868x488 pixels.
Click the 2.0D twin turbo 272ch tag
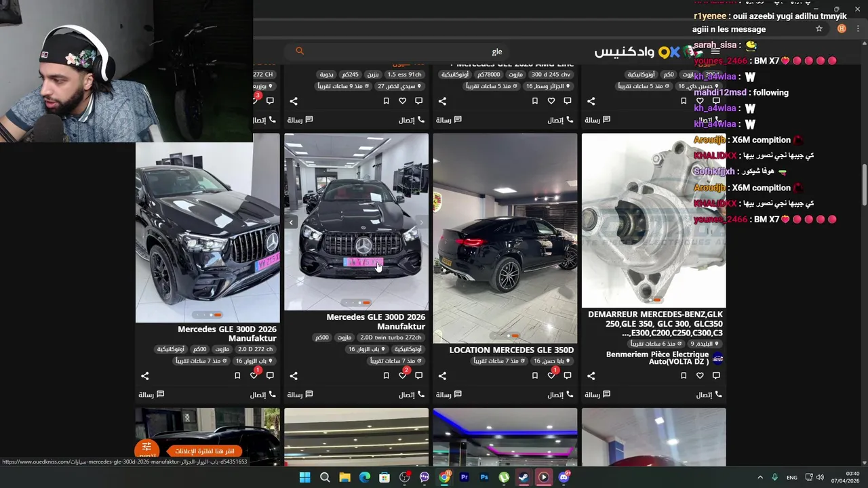(391, 338)
